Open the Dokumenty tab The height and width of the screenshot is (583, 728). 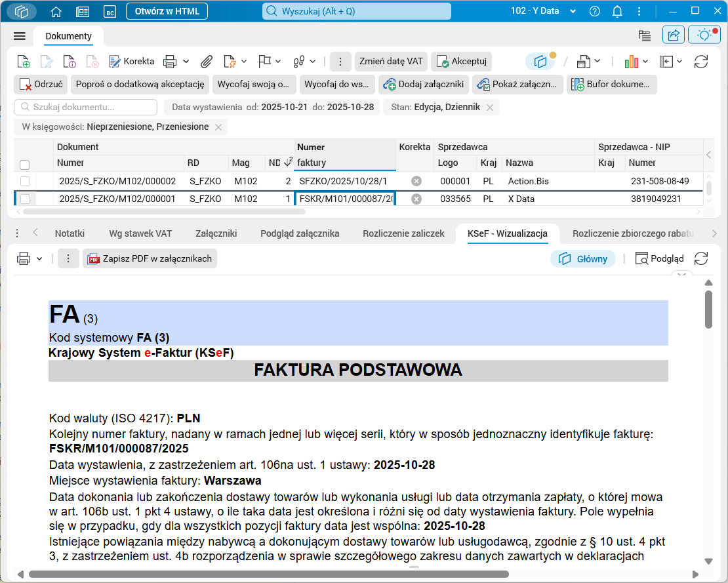click(x=69, y=36)
